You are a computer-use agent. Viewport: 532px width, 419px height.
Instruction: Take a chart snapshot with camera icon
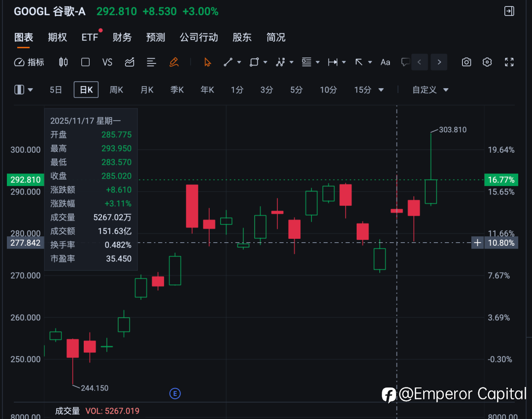466,62
